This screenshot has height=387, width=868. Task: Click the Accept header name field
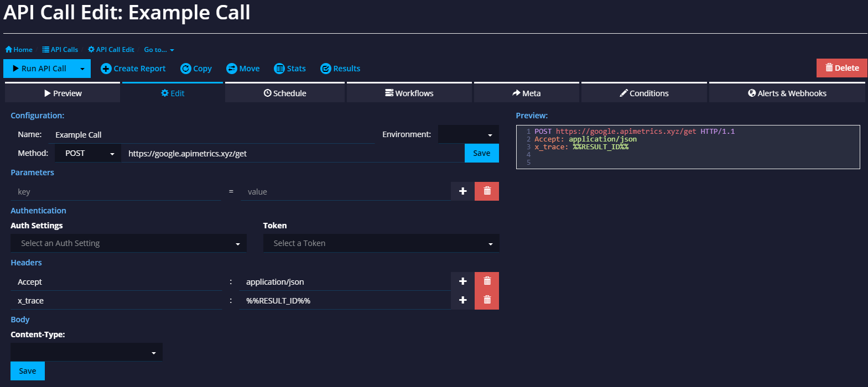click(116, 282)
